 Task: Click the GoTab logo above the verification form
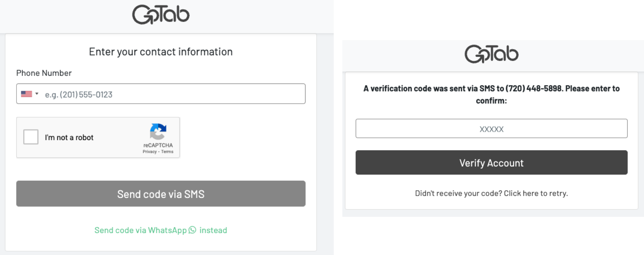pyautogui.click(x=491, y=54)
